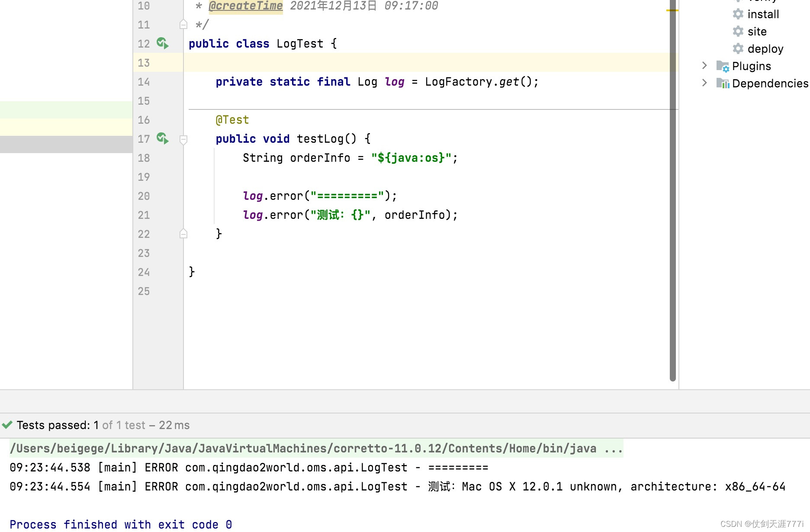Click line number 18 in gutter
Screen dimensions: 810x532
pos(144,158)
